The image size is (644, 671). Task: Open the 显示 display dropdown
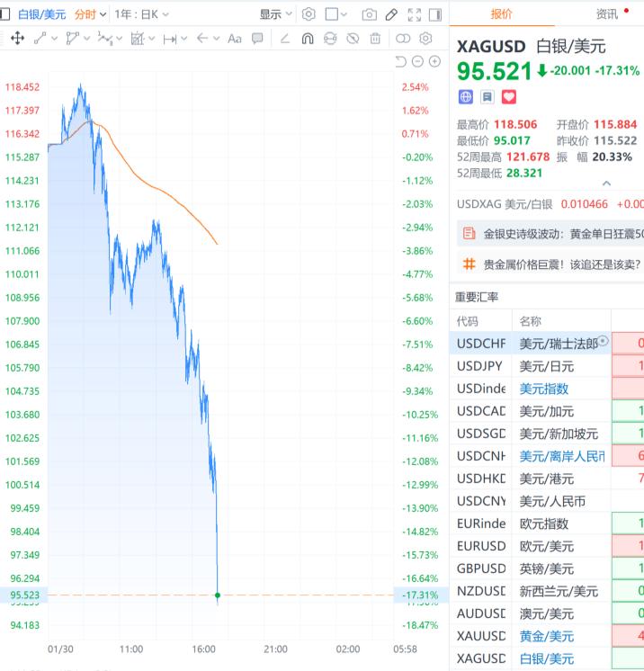coord(276,14)
